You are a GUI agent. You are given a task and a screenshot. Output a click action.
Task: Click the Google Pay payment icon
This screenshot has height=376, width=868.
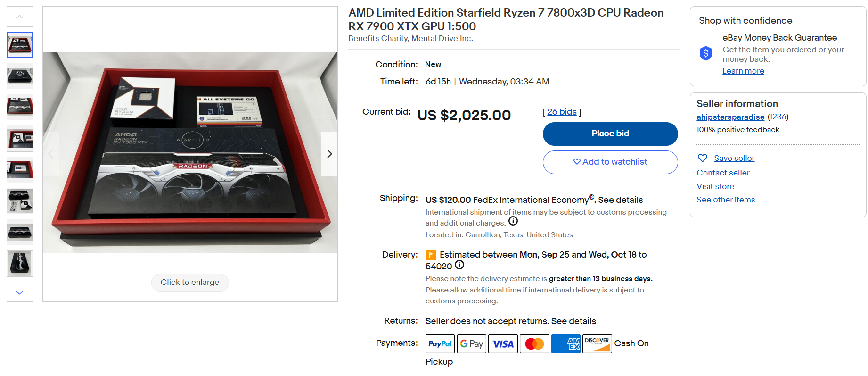click(x=471, y=344)
